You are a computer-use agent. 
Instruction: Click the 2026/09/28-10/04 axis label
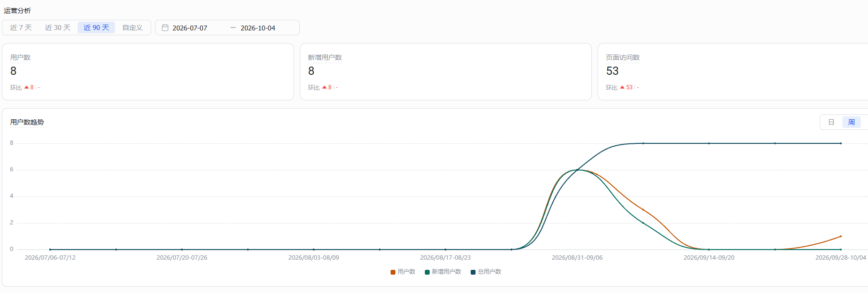click(x=840, y=258)
